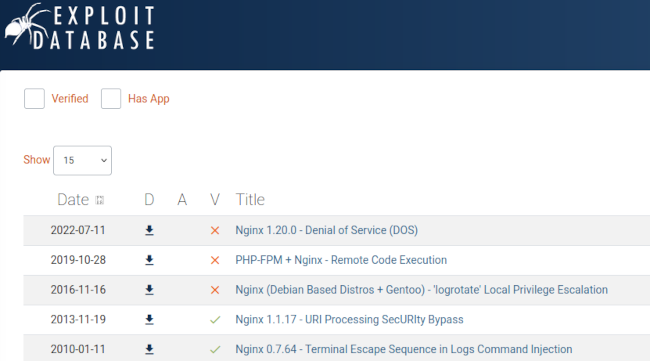Open Nginx 'logrotate' Local Privilege Escalation link

[x=422, y=290]
